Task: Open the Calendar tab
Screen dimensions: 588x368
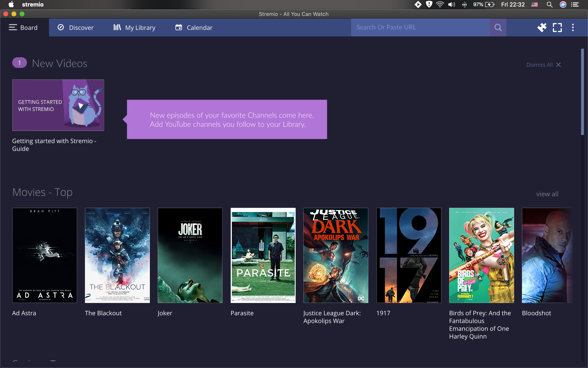Action: (x=194, y=28)
